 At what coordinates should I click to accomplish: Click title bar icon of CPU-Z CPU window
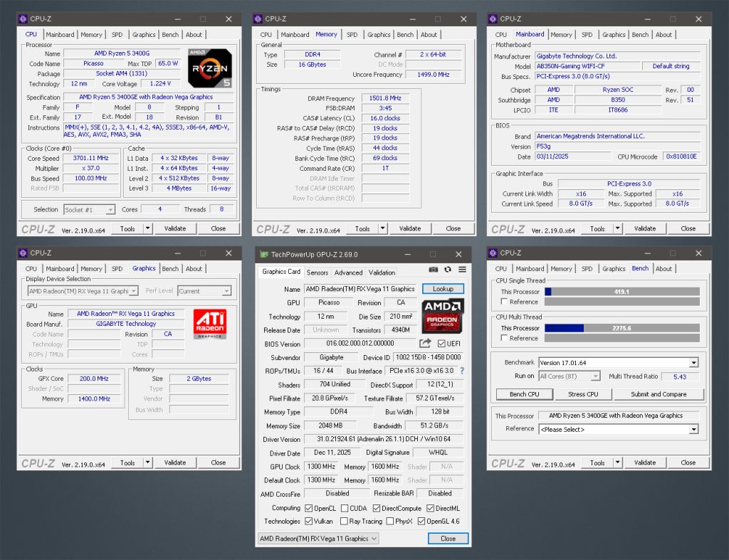tap(23, 19)
